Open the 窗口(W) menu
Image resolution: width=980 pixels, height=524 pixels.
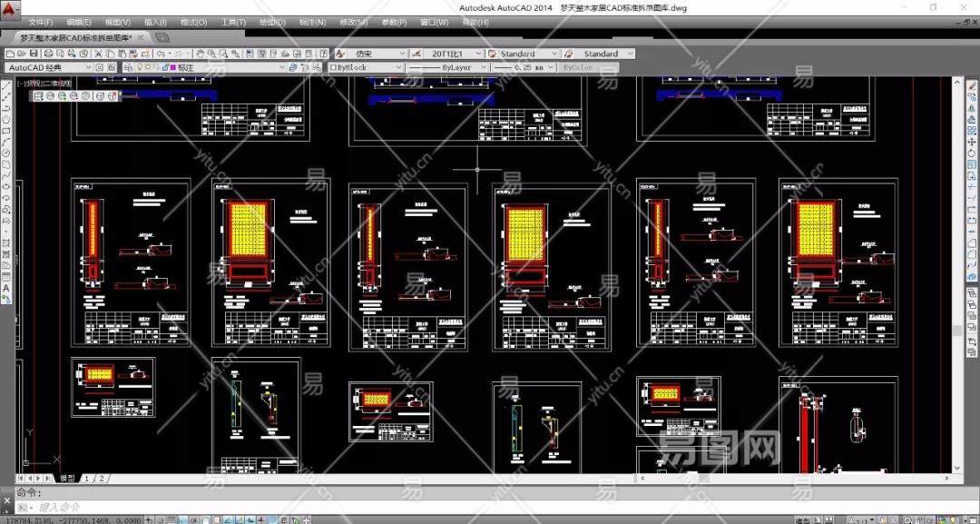pos(435,23)
